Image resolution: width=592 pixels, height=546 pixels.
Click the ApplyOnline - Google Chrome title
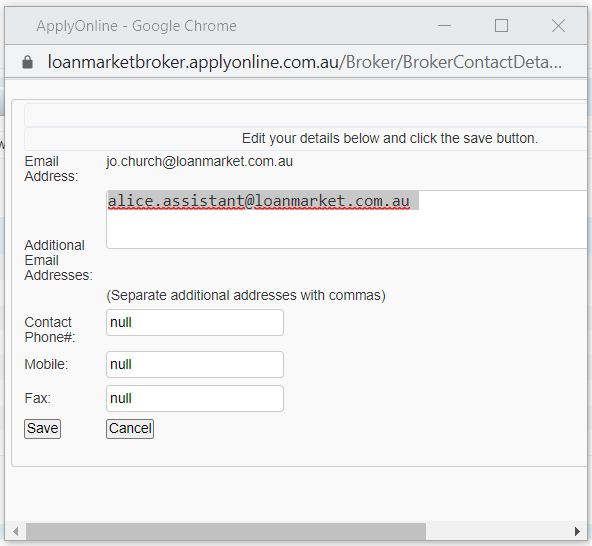click(136, 26)
